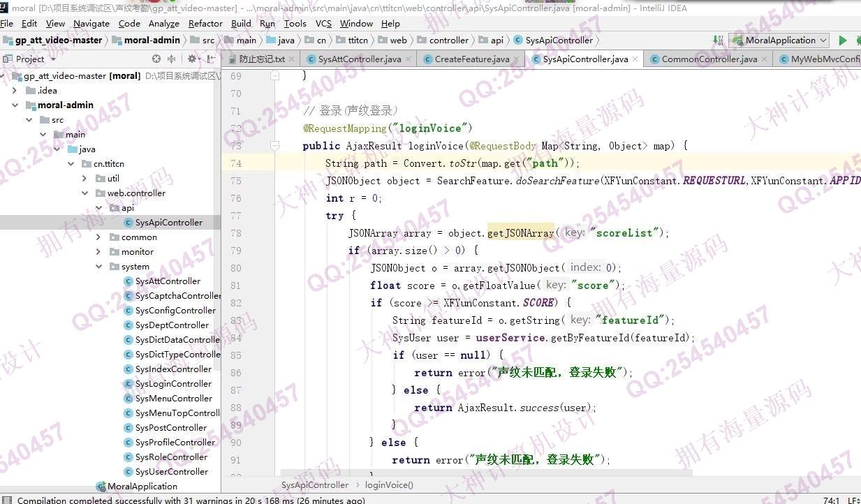The image size is (861, 504).
Task: Open the File menu
Action: coord(7,23)
